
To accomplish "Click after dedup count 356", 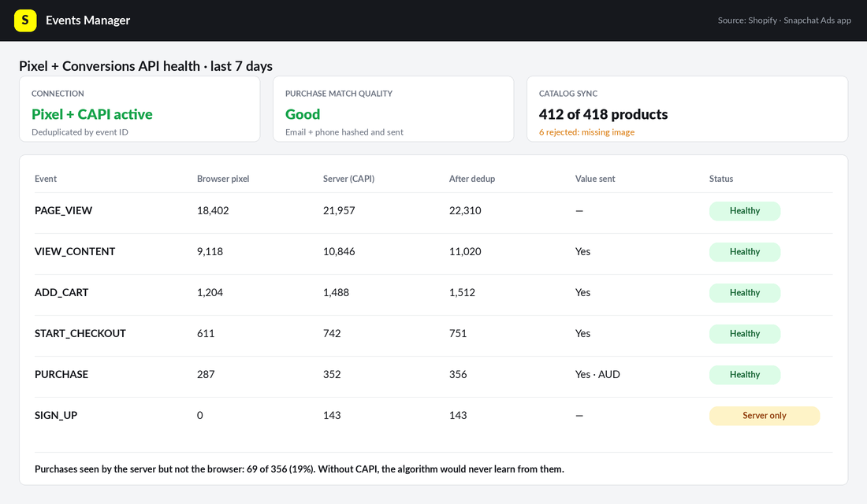I will 458,374.
